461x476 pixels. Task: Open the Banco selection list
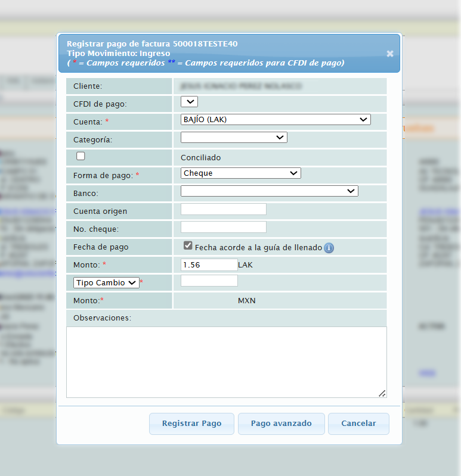coord(269,191)
